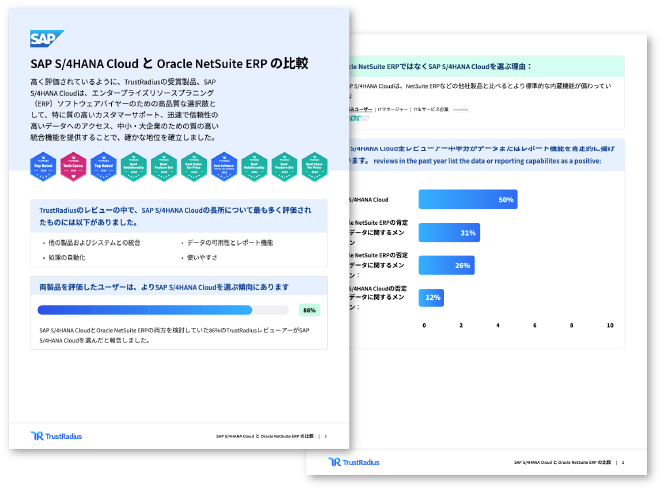The image size is (662, 490).
Task: Click the pink Tech Cares badge
Action: coord(73,167)
